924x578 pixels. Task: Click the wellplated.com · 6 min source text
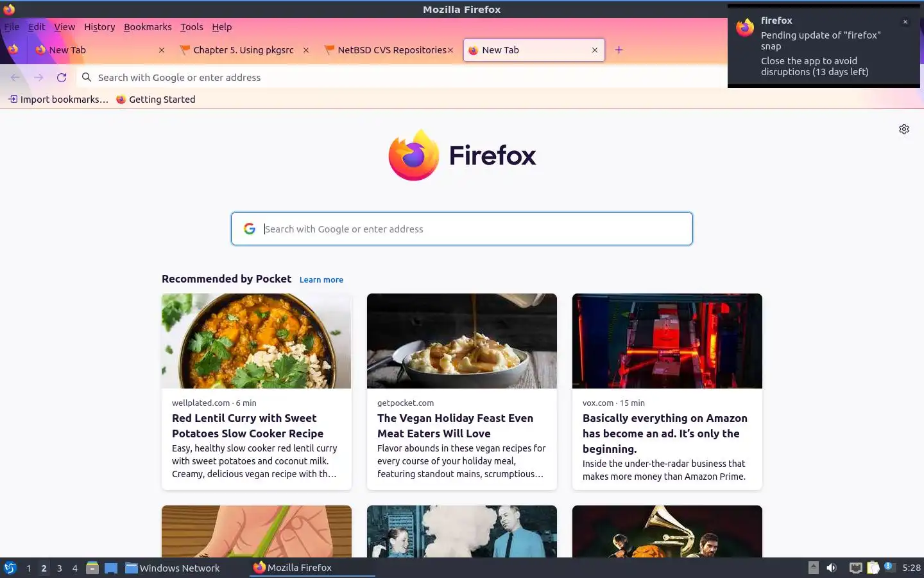pos(214,403)
